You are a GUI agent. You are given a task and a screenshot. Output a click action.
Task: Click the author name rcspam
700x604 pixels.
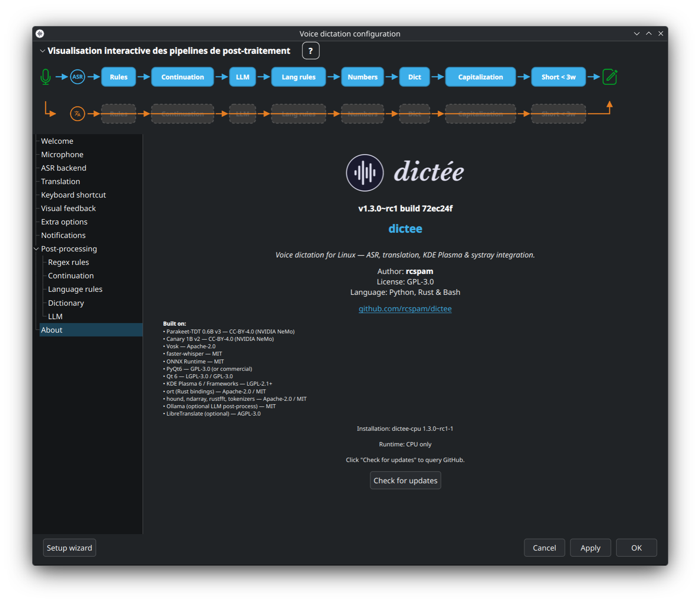(x=419, y=271)
